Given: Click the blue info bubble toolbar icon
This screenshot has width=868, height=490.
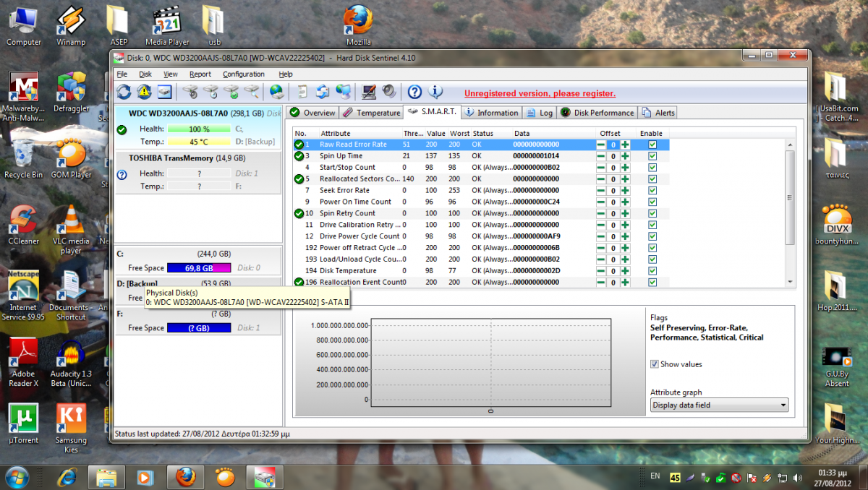Looking at the screenshot, I should 435,92.
